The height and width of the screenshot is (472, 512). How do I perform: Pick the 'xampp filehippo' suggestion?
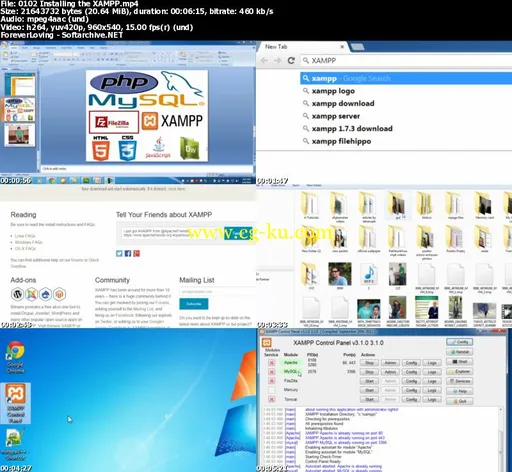coord(341,141)
